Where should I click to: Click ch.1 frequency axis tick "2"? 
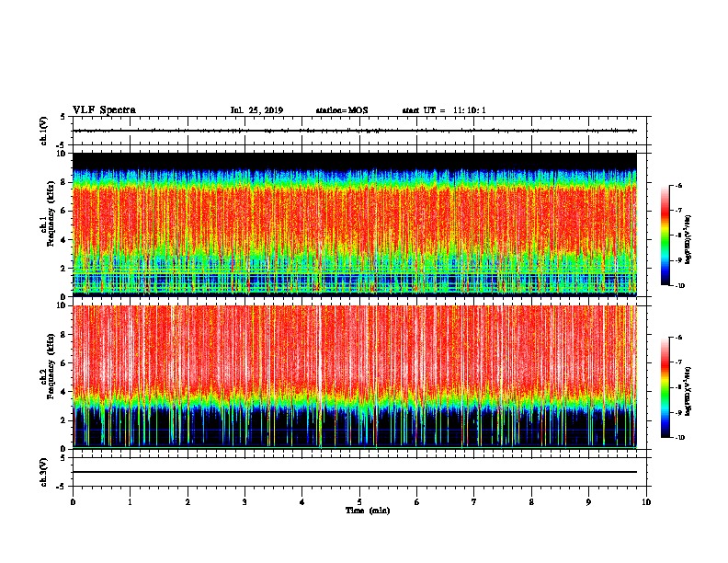pos(63,268)
